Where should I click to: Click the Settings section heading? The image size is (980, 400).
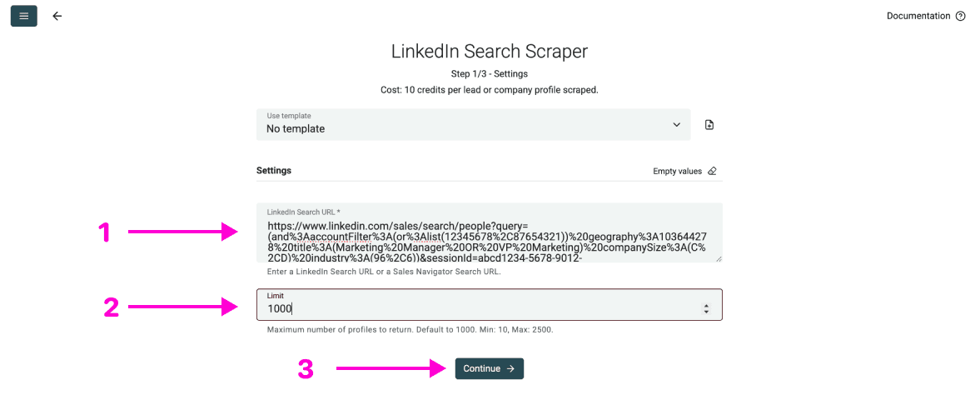(274, 171)
